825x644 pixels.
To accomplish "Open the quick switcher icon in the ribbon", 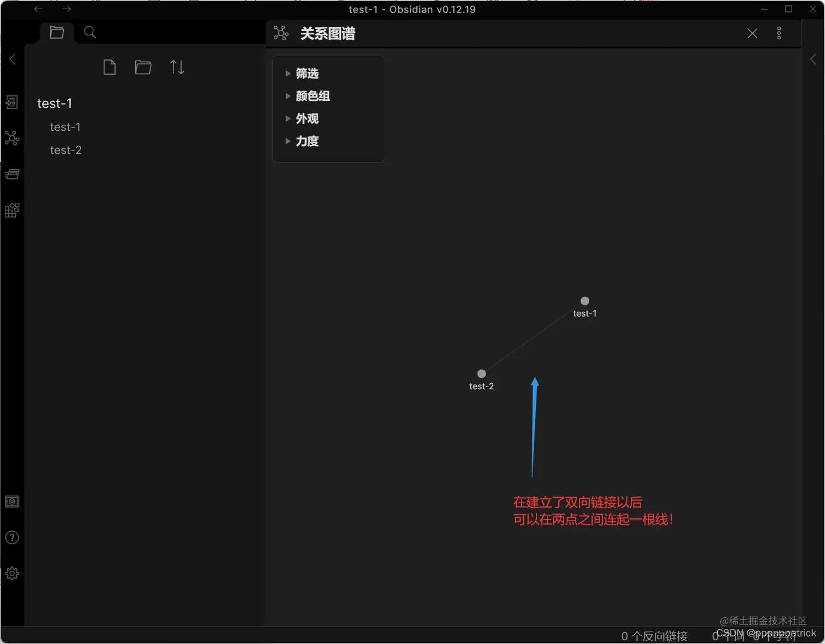I will point(12,101).
